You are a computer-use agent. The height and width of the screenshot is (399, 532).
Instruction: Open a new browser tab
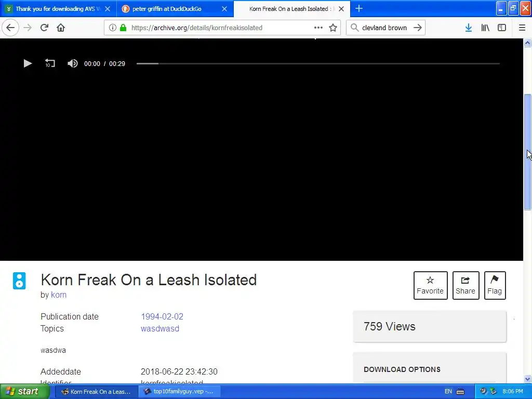(359, 8)
